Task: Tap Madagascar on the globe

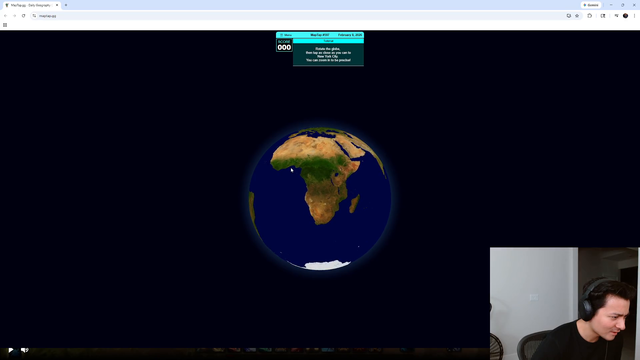Action: [x=354, y=203]
